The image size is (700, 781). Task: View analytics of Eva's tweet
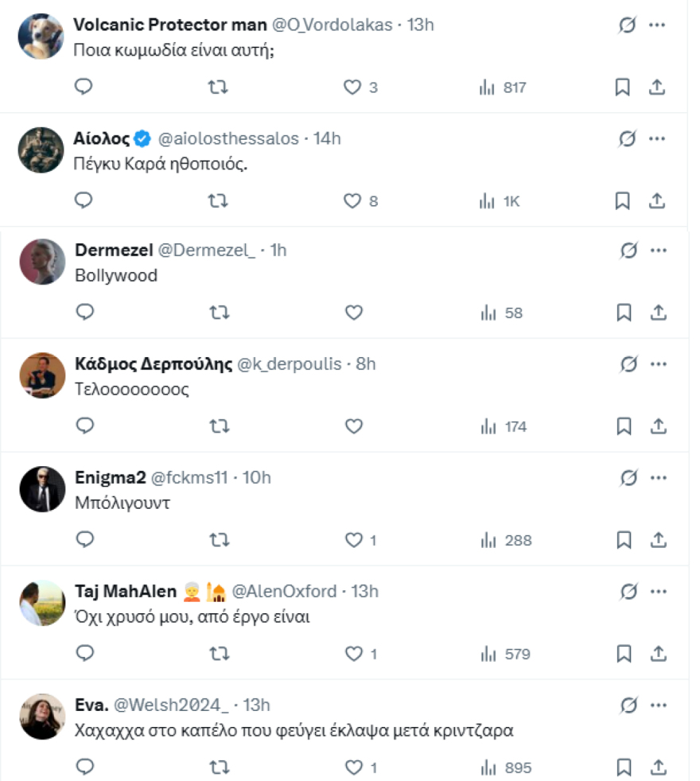click(x=505, y=767)
